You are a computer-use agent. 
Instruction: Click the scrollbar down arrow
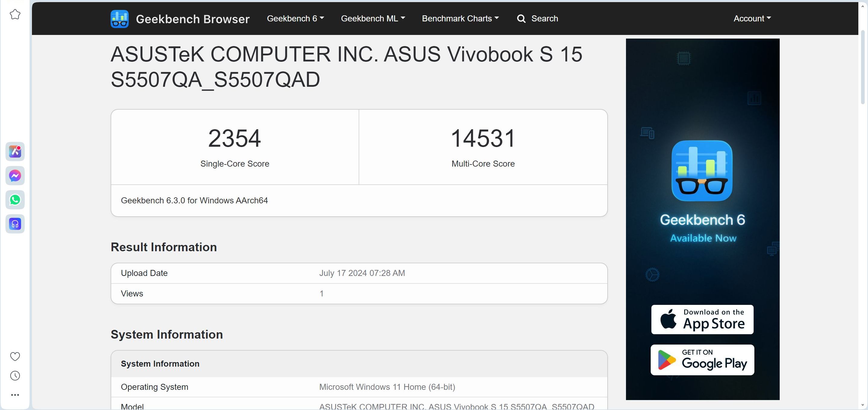863,405
